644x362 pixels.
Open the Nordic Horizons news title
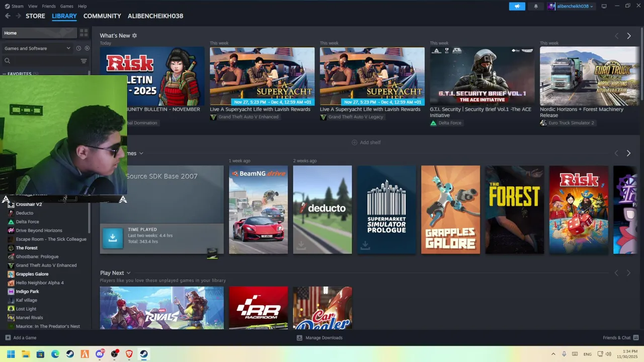click(582, 112)
